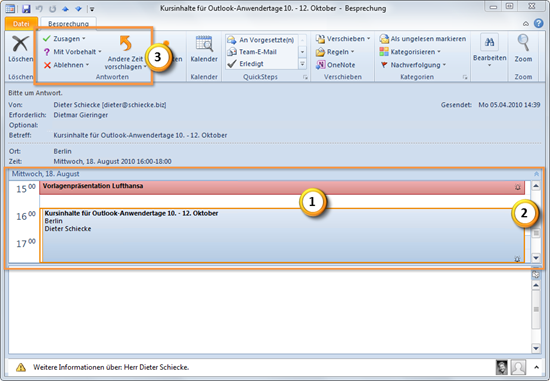Click reminder bell on Lufthansa appointment
550x381 pixels.
tap(517, 187)
